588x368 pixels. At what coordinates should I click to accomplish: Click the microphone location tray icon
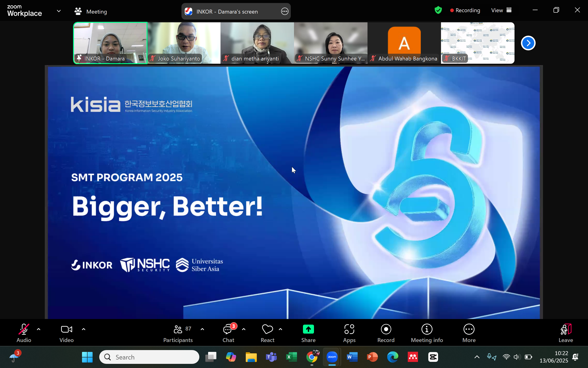click(x=492, y=357)
